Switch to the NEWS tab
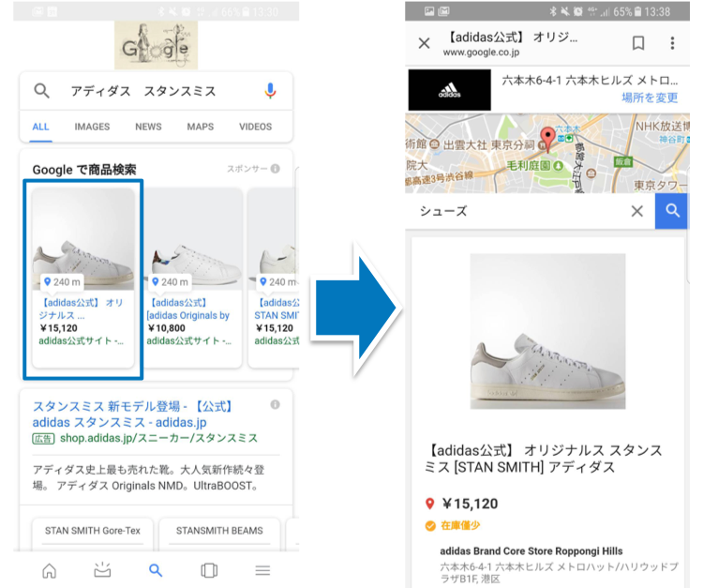Viewport: 703px width, 588px height. (x=148, y=127)
